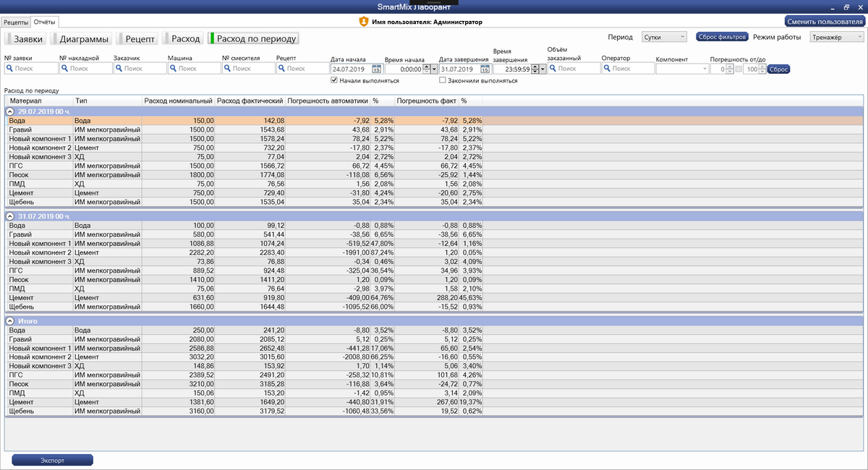Open the Режим работы dropdown showing Тренажёр
This screenshot has height=470, width=868.
837,37
